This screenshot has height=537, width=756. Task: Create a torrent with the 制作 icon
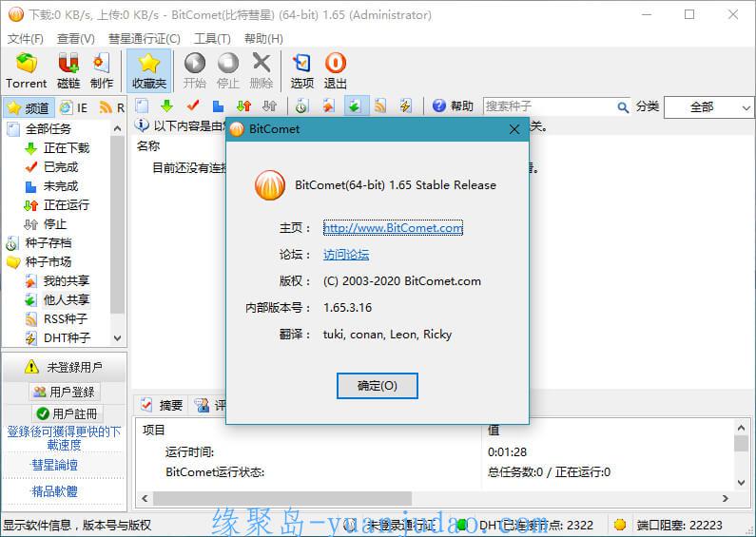coord(101,71)
